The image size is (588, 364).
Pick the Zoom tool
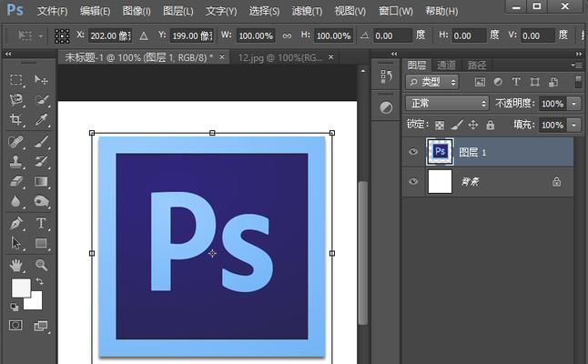40,265
